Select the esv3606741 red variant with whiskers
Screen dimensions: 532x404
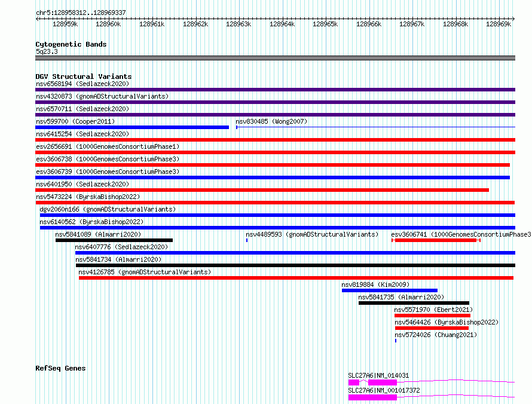436,240
